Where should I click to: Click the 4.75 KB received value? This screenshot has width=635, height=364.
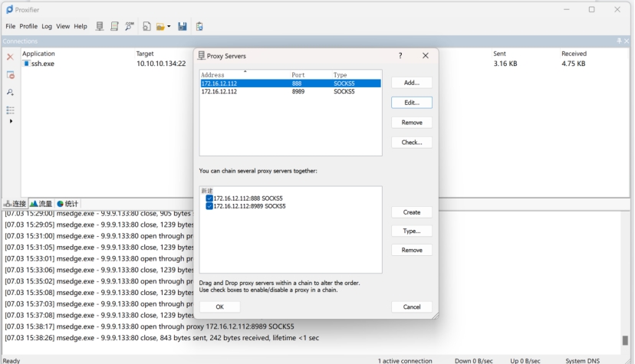[573, 64]
